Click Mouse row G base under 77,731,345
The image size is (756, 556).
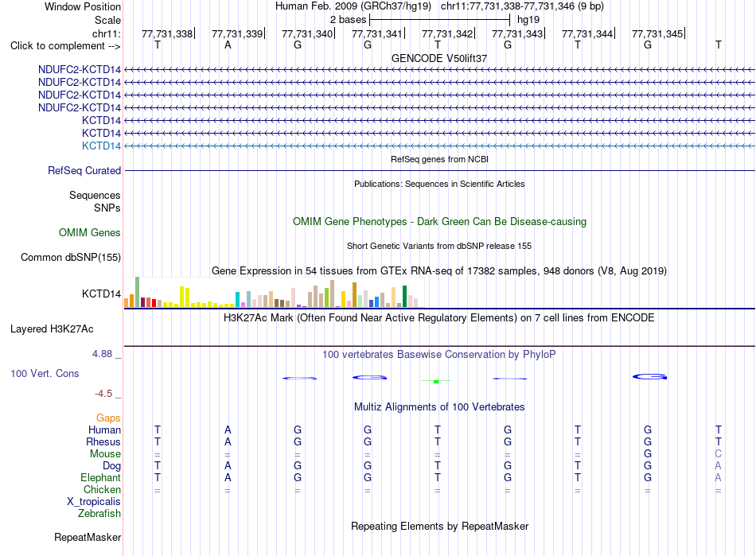[648, 454]
